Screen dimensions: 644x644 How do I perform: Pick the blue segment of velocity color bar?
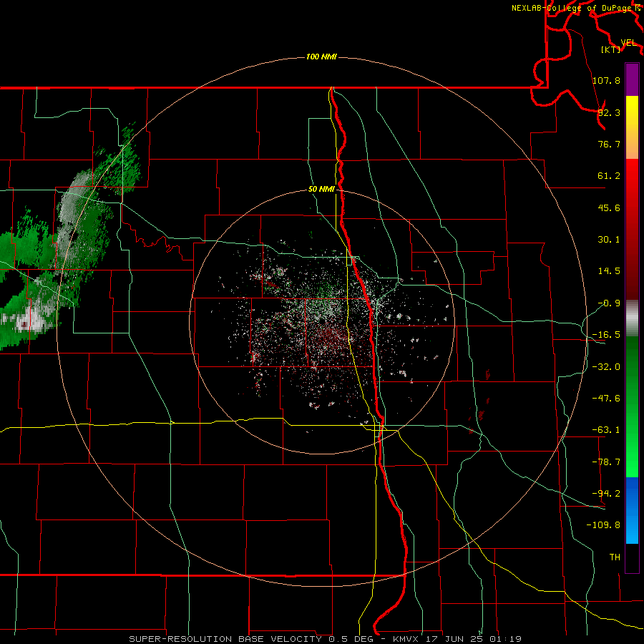[632, 510]
